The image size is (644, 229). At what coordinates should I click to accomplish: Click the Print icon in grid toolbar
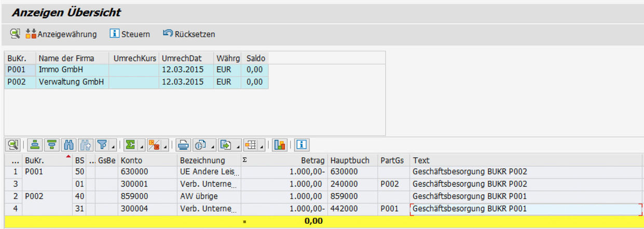(x=184, y=145)
